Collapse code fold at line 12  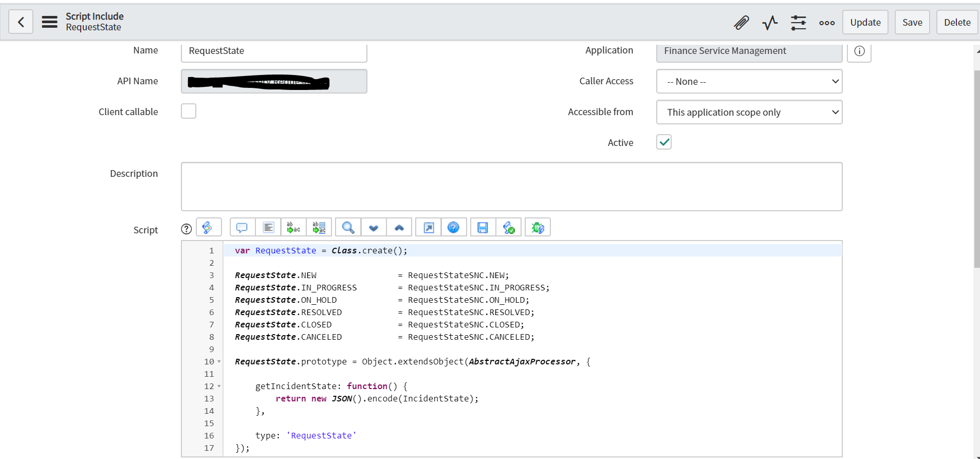pos(219,387)
